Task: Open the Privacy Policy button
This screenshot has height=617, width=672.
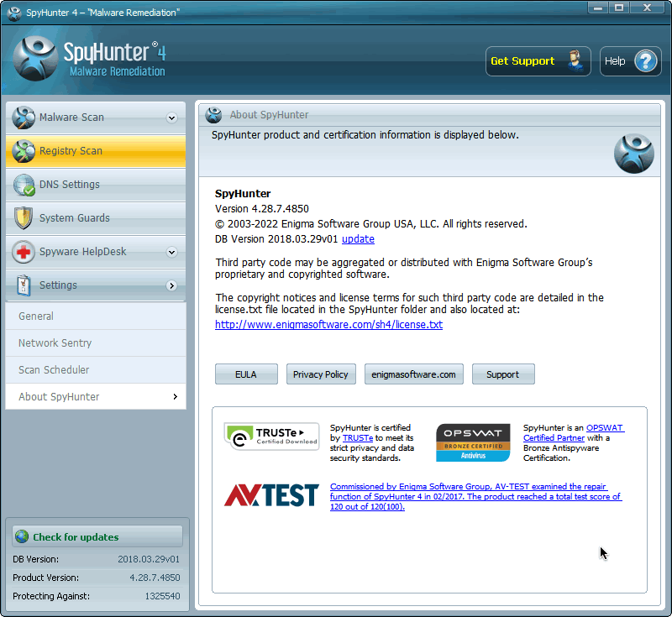Action: tap(321, 374)
